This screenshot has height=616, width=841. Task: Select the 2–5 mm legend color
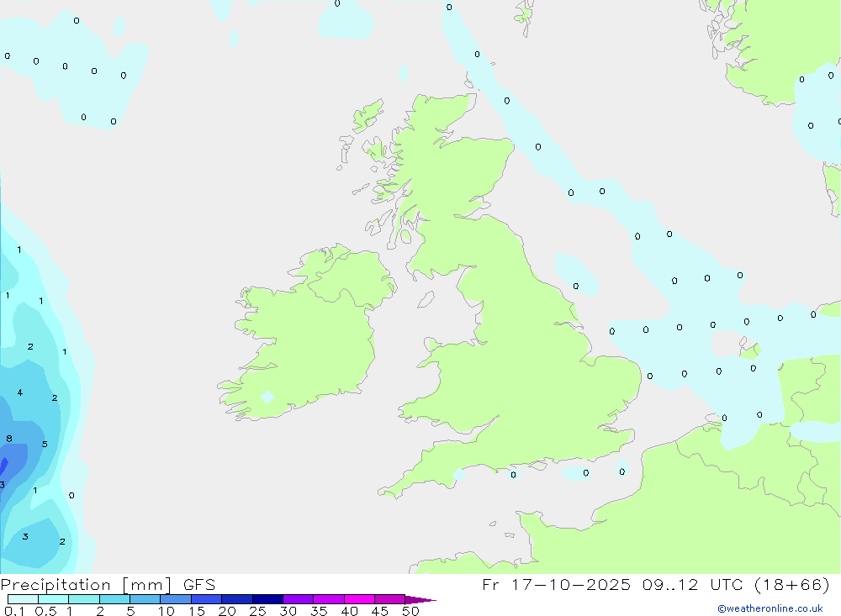(x=114, y=599)
